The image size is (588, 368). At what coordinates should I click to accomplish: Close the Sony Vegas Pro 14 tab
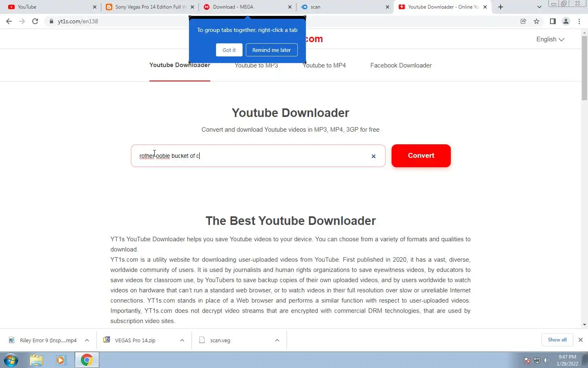[192, 7]
